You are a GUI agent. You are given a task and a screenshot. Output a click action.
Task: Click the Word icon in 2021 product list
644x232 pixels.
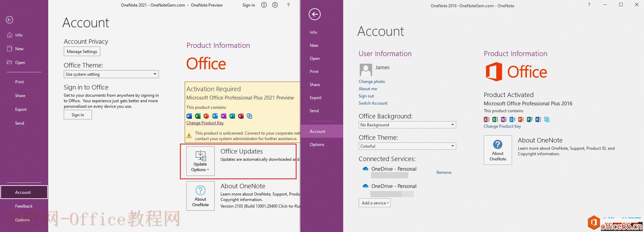pyautogui.click(x=189, y=116)
